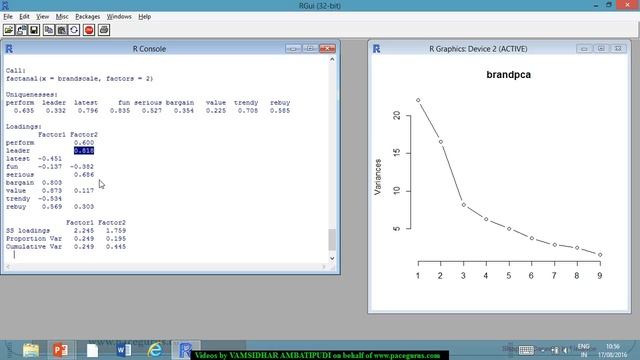The height and width of the screenshot is (360, 640).
Task: Click the volume tray icon
Action: 565,350
